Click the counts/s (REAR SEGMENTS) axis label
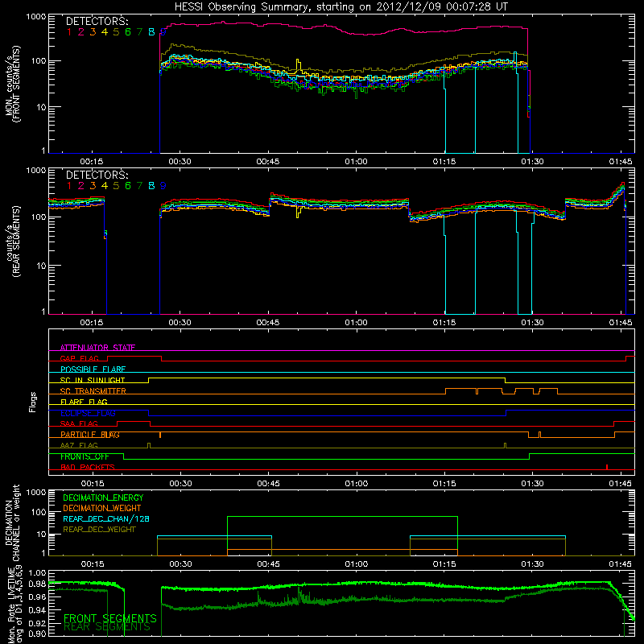The width and height of the screenshot is (644, 644). point(12,242)
